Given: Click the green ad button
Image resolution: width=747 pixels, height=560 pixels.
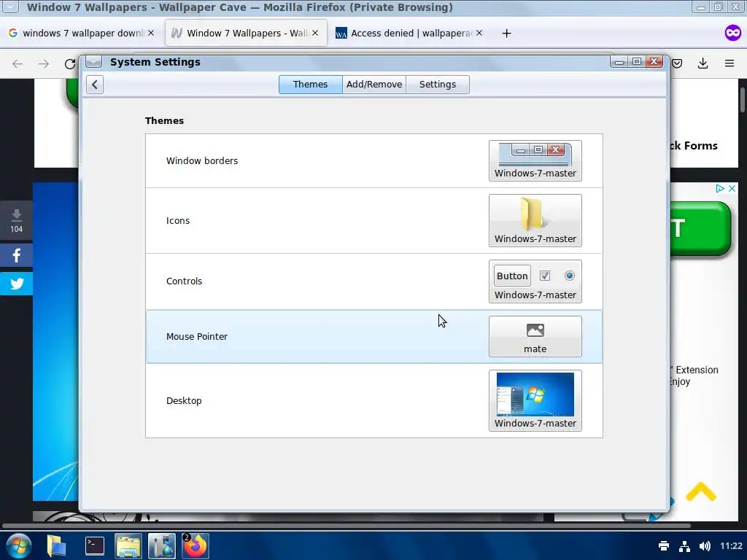Looking at the screenshot, I should point(700,229).
